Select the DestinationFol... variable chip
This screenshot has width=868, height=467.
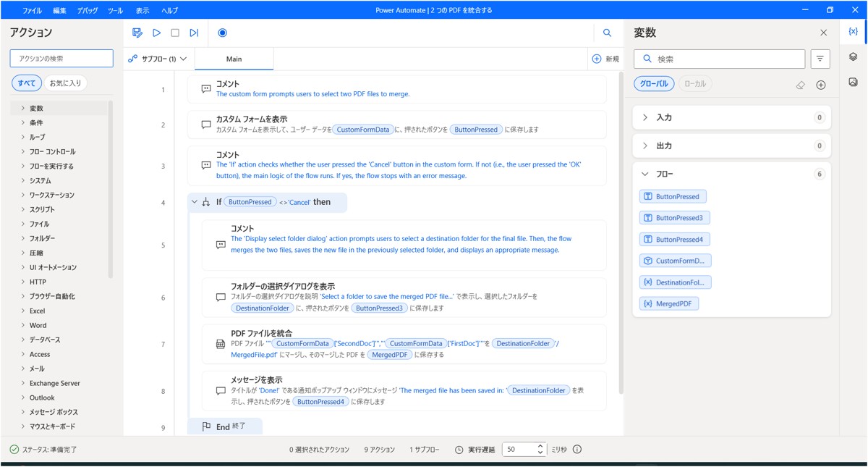pos(676,282)
